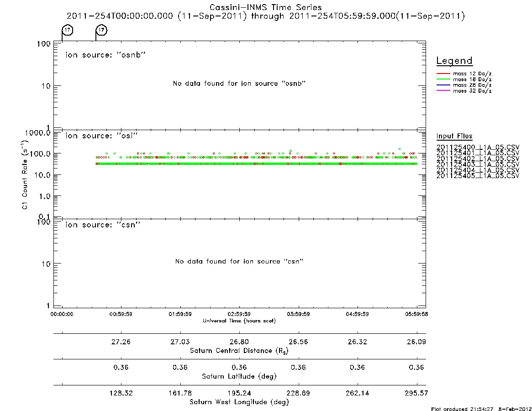
Task: Click the 'ion source: "osnb"' panel label
Action: [105, 55]
